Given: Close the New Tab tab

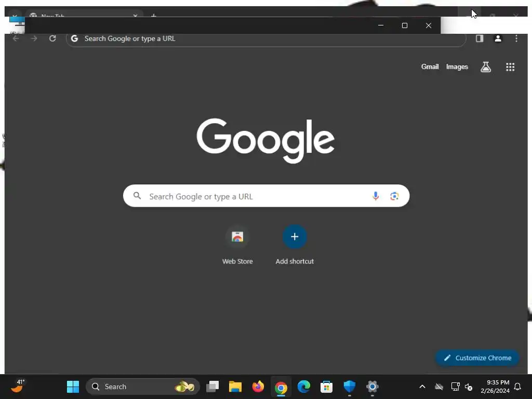Looking at the screenshot, I should coord(136,15).
